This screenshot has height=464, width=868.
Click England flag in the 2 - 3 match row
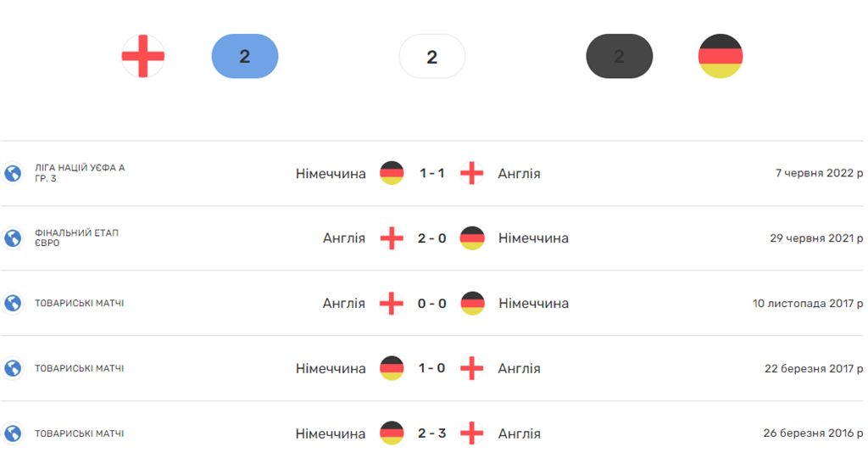(x=472, y=433)
